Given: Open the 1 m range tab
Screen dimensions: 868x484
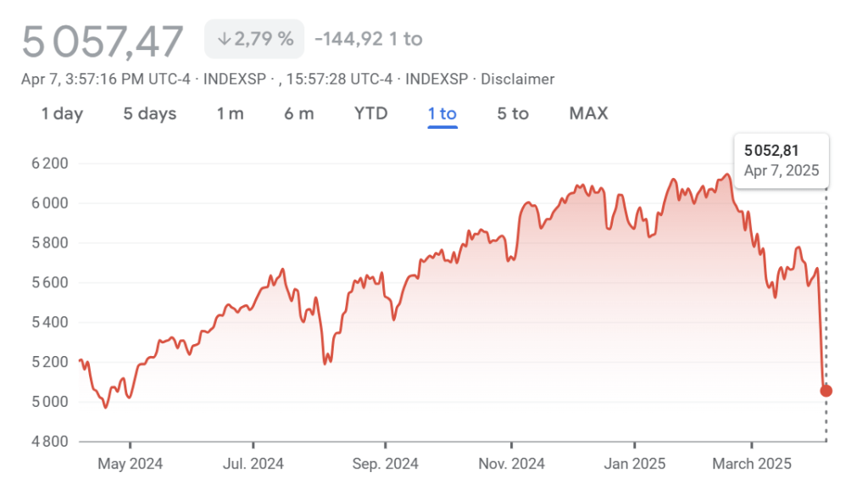Looking at the screenshot, I should point(230,114).
